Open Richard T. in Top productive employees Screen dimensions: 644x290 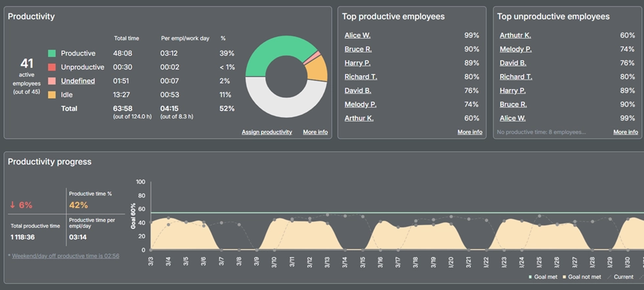pyautogui.click(x=361, y=77)
